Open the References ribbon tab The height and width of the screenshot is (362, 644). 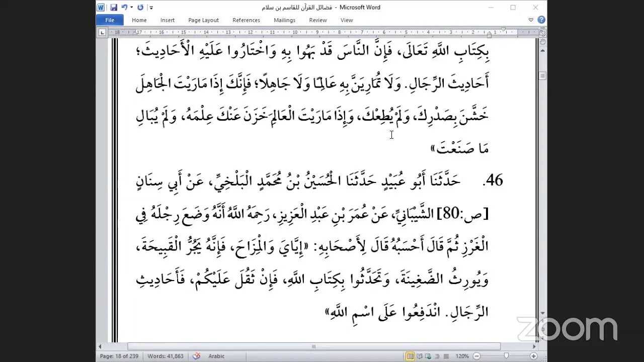[246, 20]
